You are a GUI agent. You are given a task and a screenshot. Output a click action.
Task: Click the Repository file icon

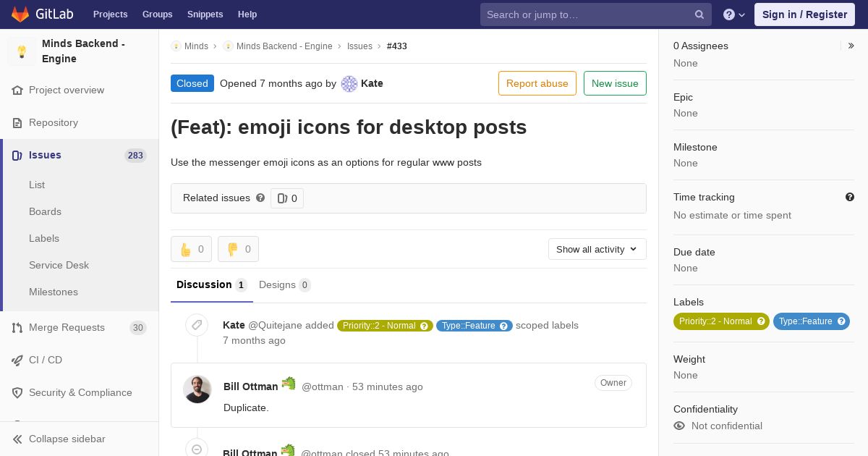point(17,123)
